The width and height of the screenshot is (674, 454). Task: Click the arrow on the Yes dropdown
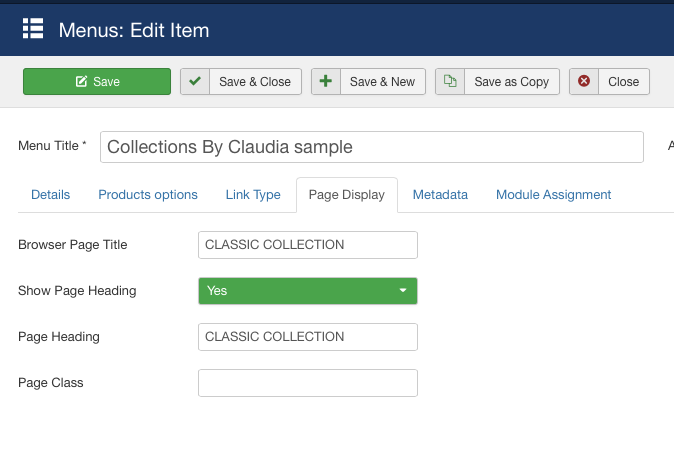click(403, 291)
